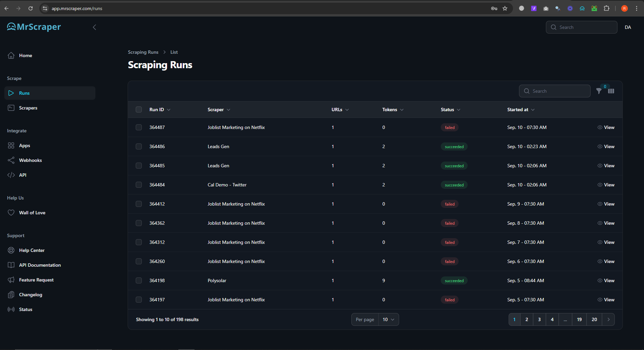Toggle table columns with the columns icon
This screenshot has height=350, width=644.
pos(611,91)
